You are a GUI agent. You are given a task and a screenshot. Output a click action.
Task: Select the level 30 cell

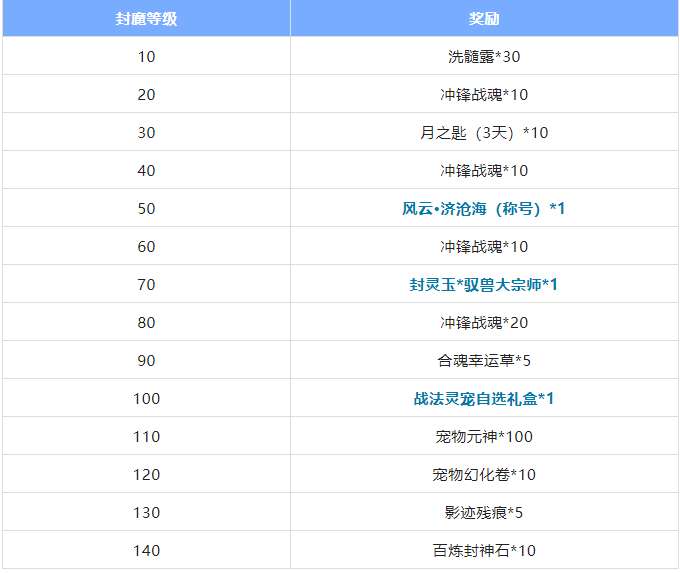(146, 132)
